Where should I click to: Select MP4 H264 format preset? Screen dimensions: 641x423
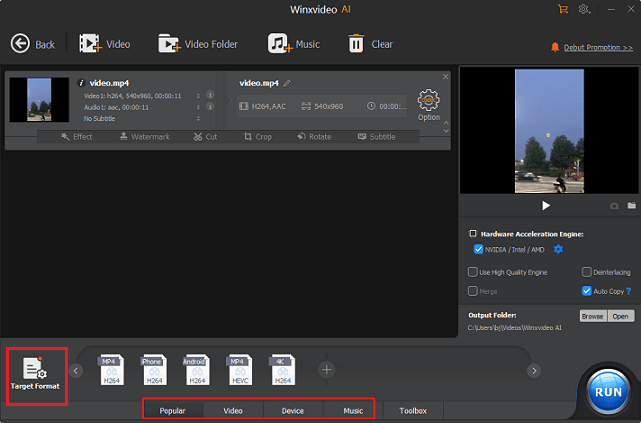(x=111, y=370)
